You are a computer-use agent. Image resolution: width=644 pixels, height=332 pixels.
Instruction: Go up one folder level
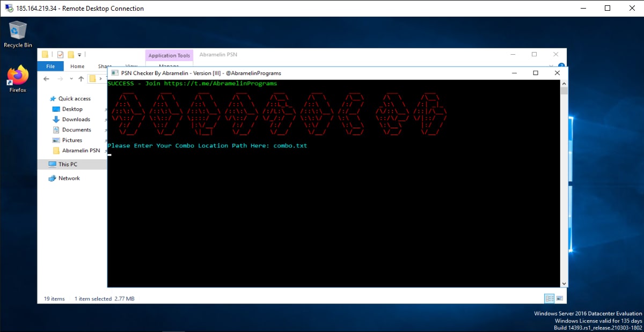(x=81, y=78)
